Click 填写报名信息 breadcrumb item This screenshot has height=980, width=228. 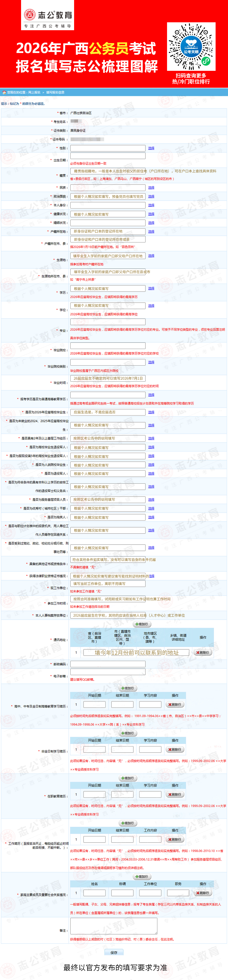click(x=55, y=92)
